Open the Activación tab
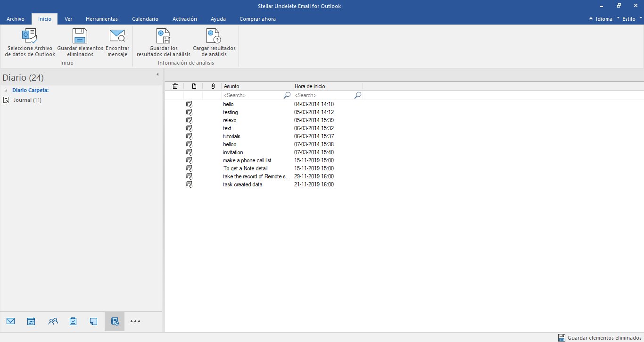This screenshot has width=644, height=342. pyautogui.click(x=185, y=19)
